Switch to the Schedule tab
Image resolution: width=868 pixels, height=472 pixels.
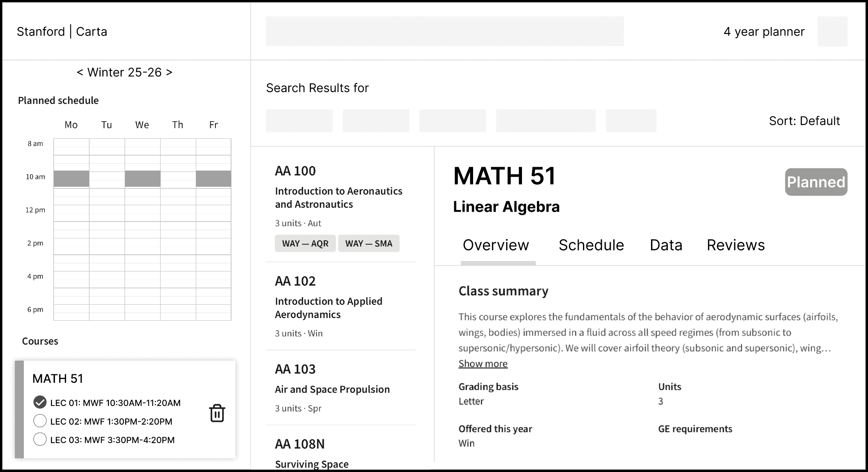[x=591, y=245]
